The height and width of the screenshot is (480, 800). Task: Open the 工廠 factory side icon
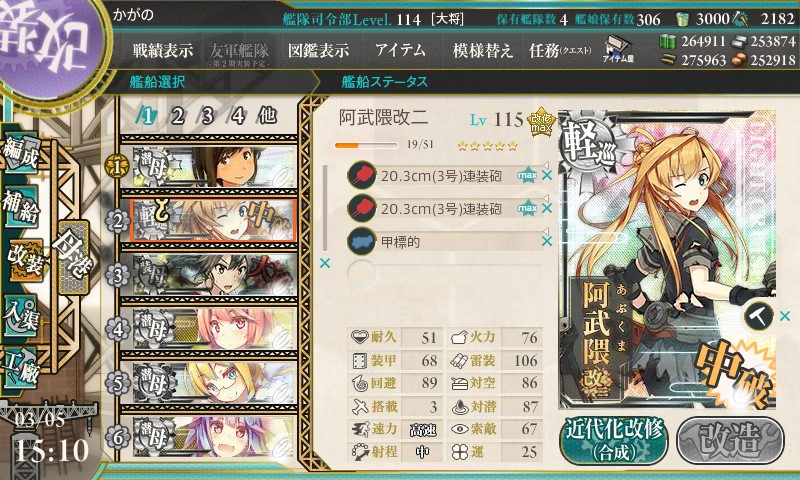pos(21,368)
